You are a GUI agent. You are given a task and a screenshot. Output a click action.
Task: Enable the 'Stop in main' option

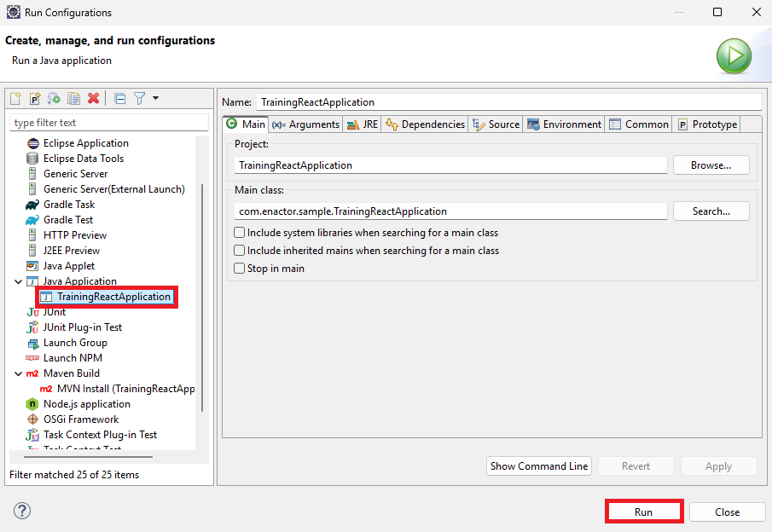(x=239, y=269)
